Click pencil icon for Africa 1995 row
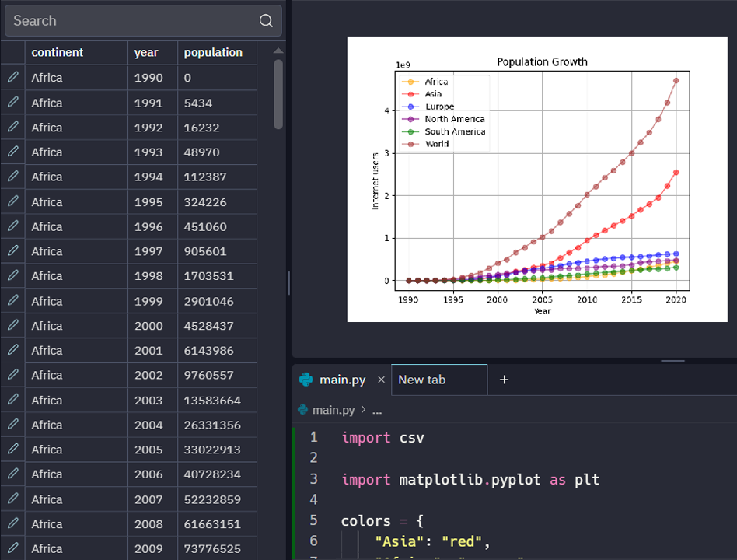This screenshot has width=737, height=560. pos(12,201)
